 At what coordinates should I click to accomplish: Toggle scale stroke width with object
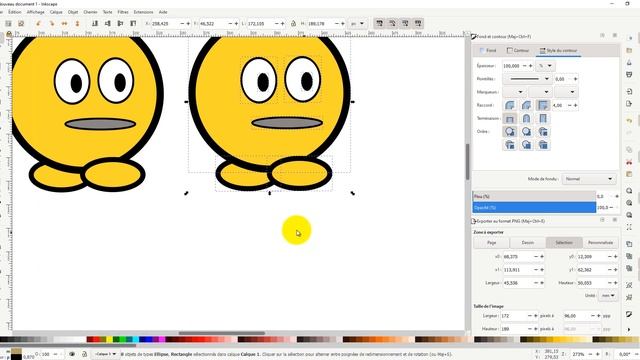(380, 23)
